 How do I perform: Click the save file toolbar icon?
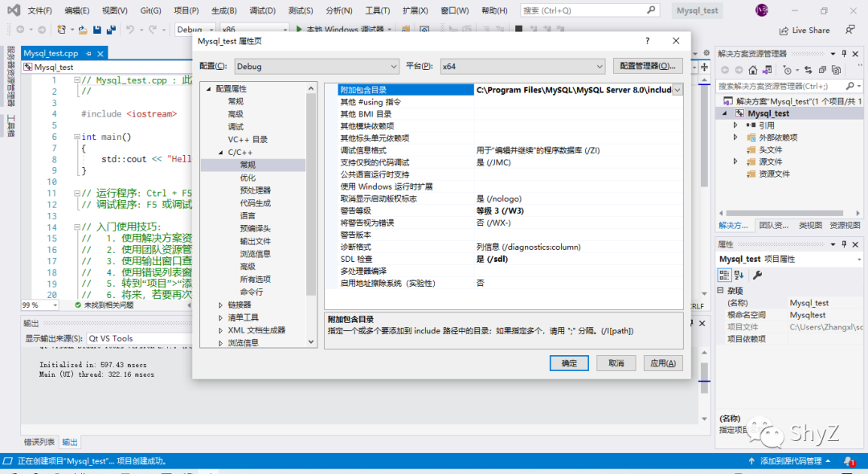(97, 30)
